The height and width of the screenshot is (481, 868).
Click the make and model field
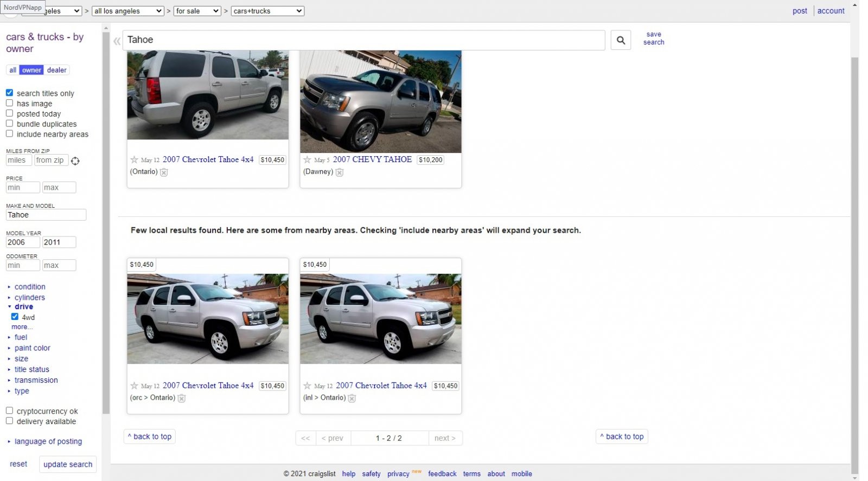(46, 215)
